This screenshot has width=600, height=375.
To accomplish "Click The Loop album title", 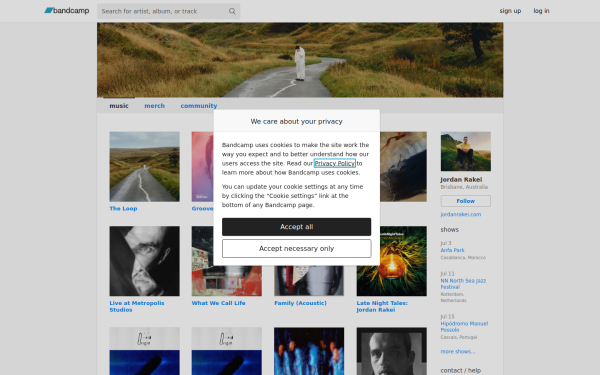I will 123,209.
